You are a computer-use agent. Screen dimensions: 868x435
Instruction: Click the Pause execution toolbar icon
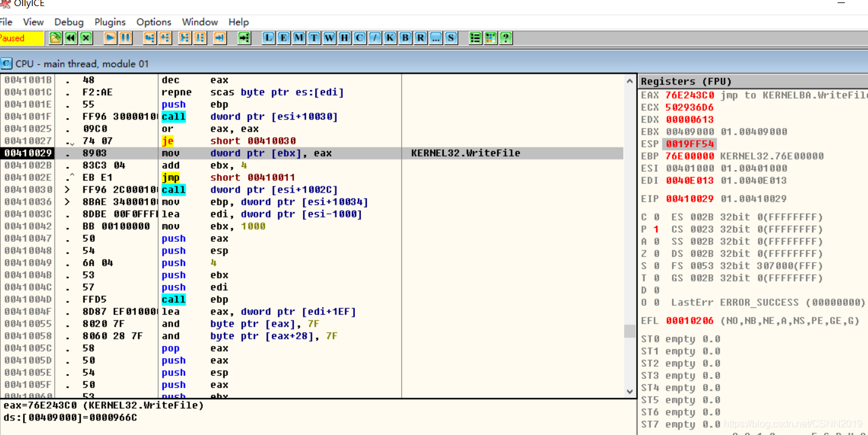coord(125,38)
